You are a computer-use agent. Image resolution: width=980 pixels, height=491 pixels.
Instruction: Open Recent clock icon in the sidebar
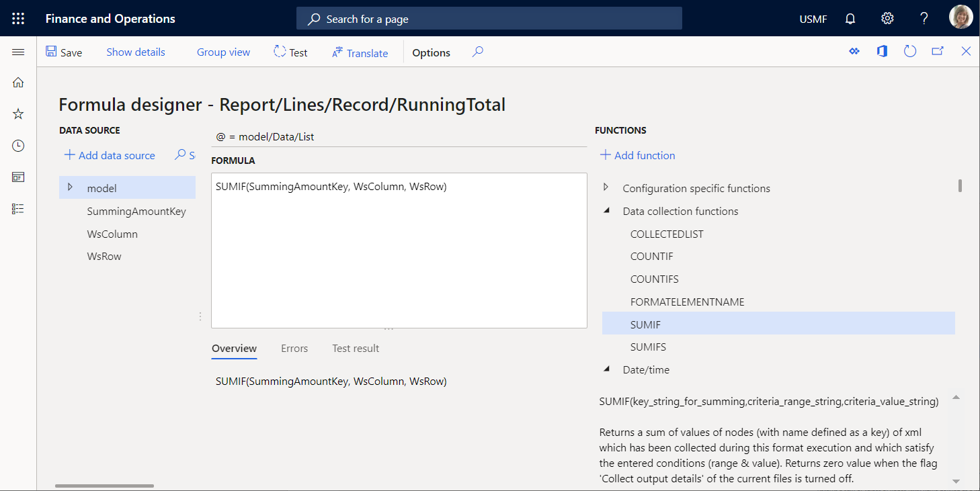(x=18, y=146)
